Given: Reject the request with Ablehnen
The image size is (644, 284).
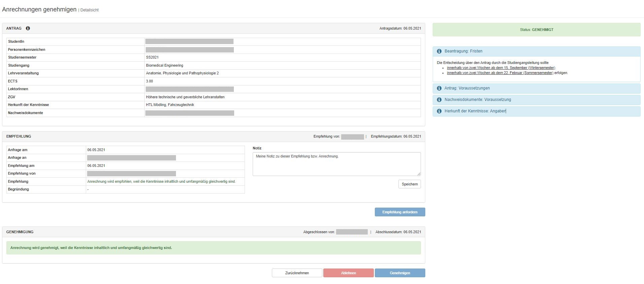Looking at the screenshot, I should click(348, 273).
